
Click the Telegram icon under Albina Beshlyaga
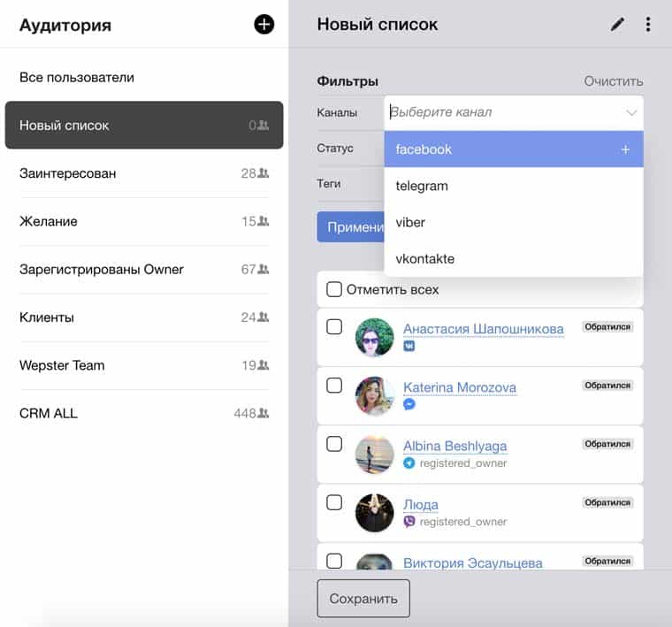tap(409, 463)
